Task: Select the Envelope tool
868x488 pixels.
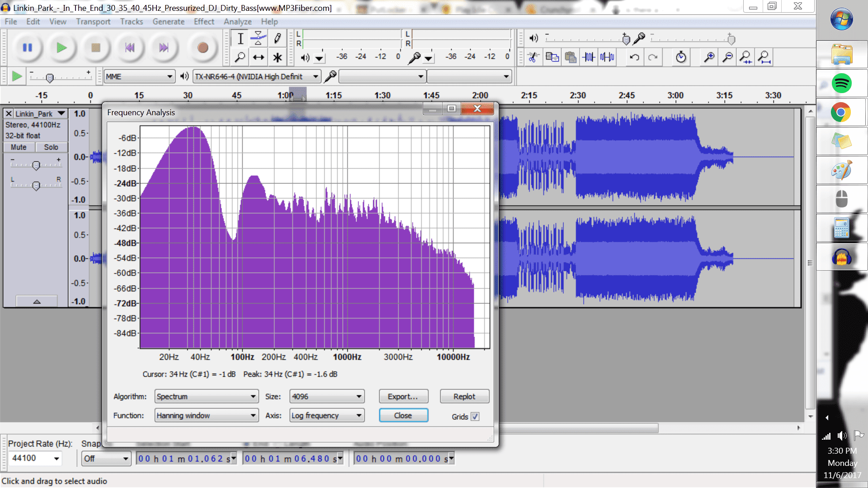Action: [x=259, y=39]
